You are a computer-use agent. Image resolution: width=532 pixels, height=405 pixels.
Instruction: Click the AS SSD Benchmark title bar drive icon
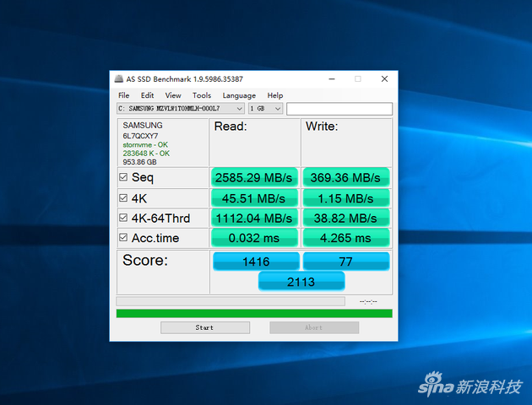118,79
